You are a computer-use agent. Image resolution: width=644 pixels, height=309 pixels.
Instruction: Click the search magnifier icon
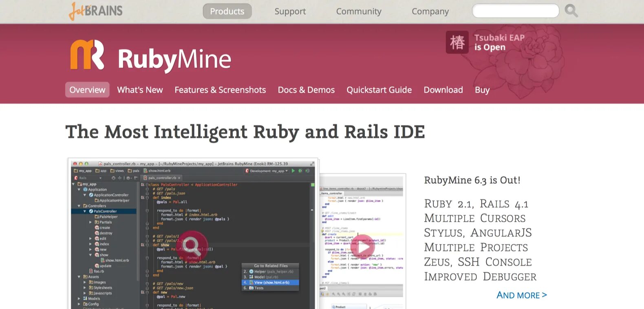pyautogui.click(x=571, y=11)
